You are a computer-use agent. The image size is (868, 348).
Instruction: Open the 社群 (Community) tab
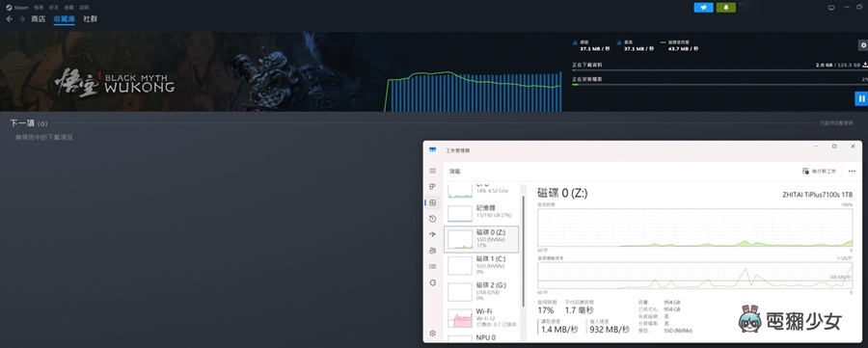coord(91,19)
